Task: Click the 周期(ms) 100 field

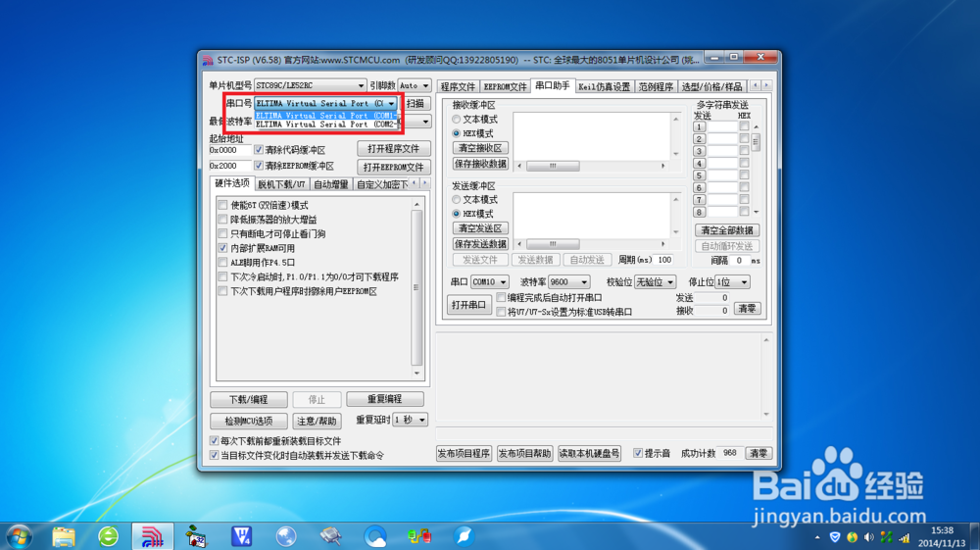Action: click(663, 260)
